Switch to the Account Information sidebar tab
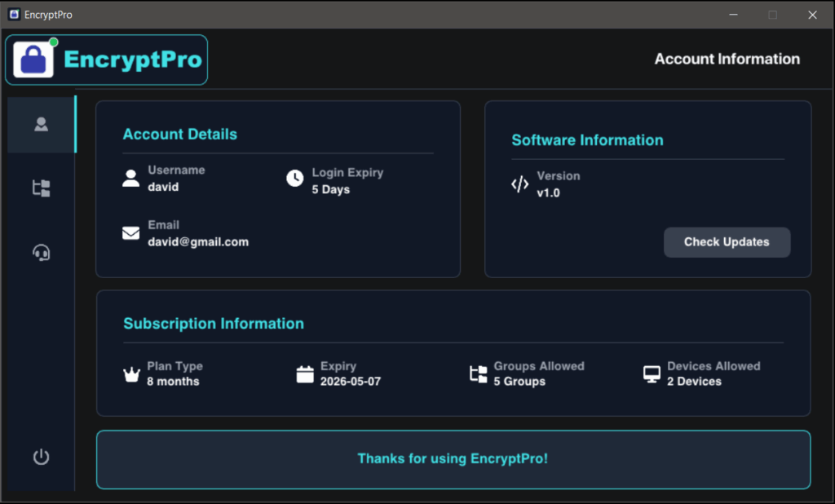Screen dimensions: 835x504 40,124
